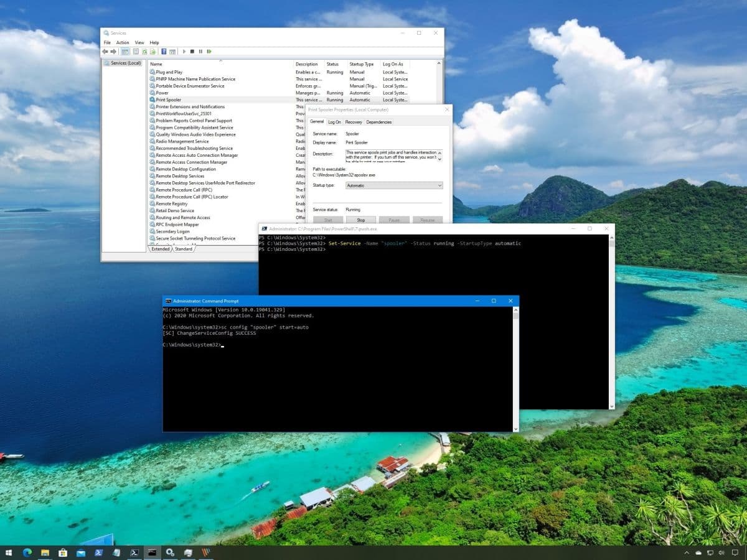Launch Microsoft Edge from the taskbar
This screenshot has width=747, height=560.
coord(27,552)
